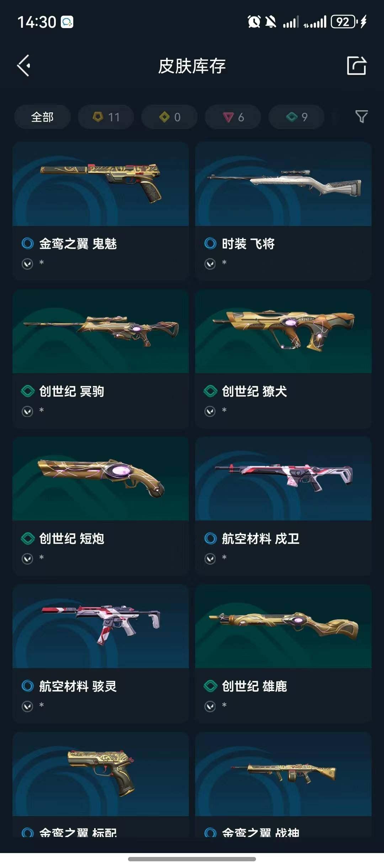
Task: Select the 全部 filter tab
Action: coord(42,117)
